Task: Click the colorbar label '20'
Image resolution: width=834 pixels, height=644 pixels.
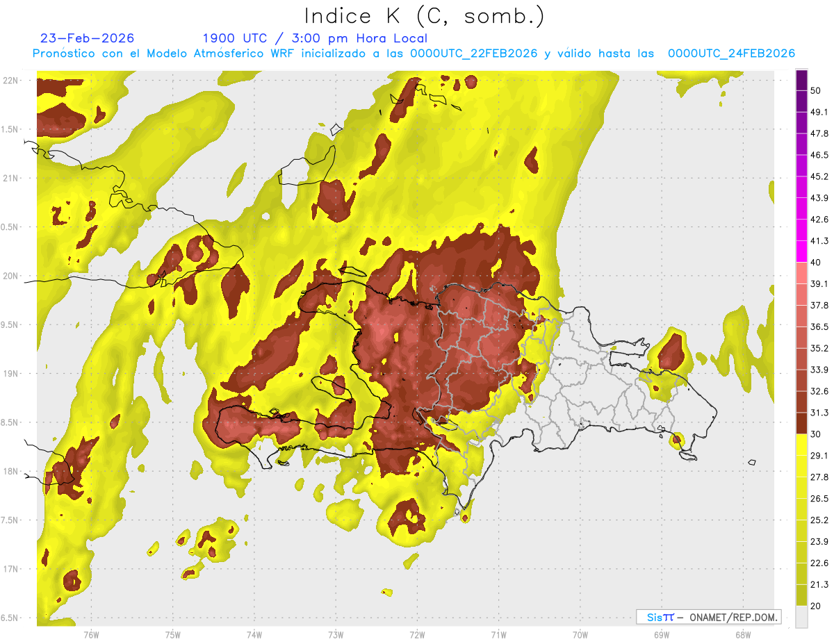Action: [x=817, y=606]
